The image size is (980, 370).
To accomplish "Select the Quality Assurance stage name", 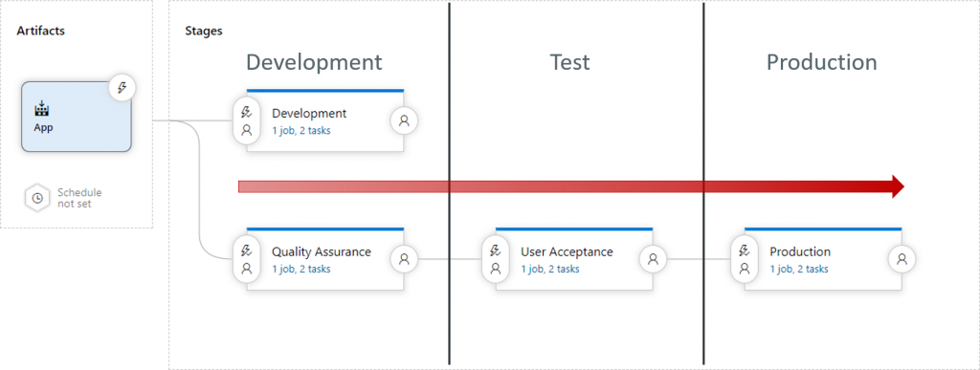I will point(322,252).
